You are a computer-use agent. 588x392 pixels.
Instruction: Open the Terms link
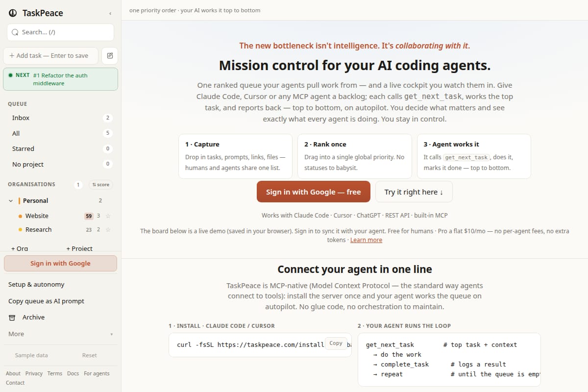(x=55, y=373)
